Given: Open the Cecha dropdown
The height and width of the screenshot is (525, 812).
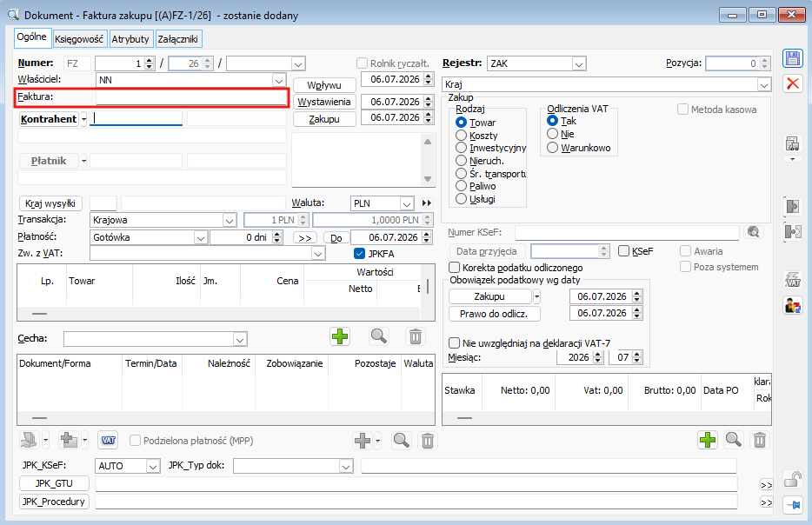Looking at the screenshot, I should pos(239,340).
